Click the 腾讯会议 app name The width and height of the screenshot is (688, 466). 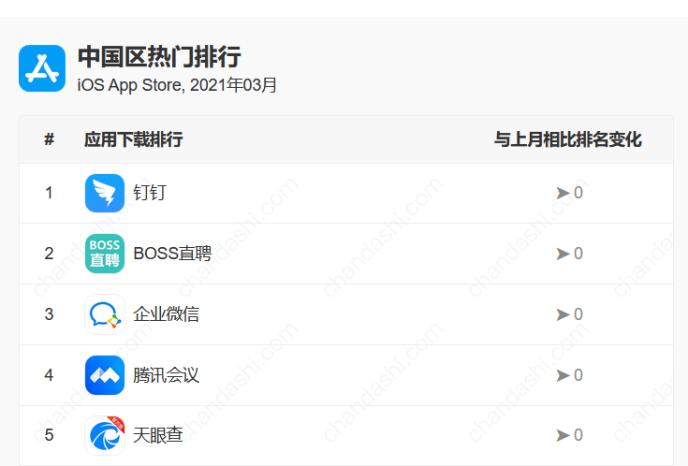coord(166,375)
